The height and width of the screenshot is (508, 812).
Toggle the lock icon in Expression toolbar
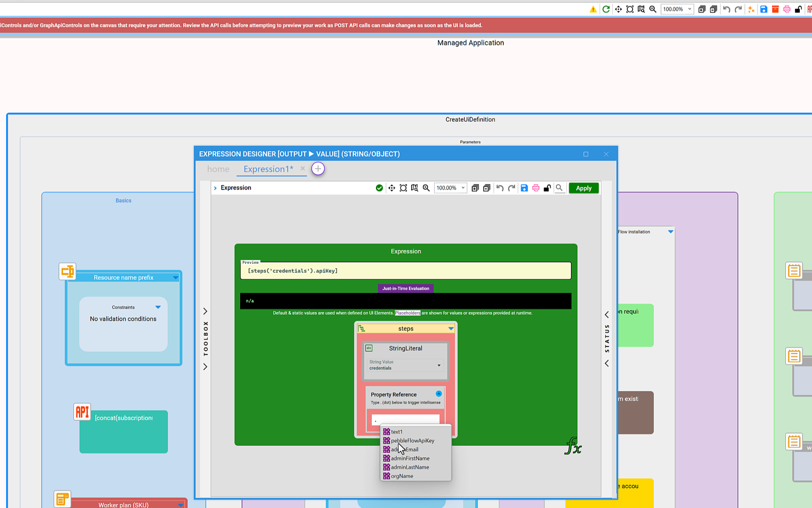[x=547, y=188]
